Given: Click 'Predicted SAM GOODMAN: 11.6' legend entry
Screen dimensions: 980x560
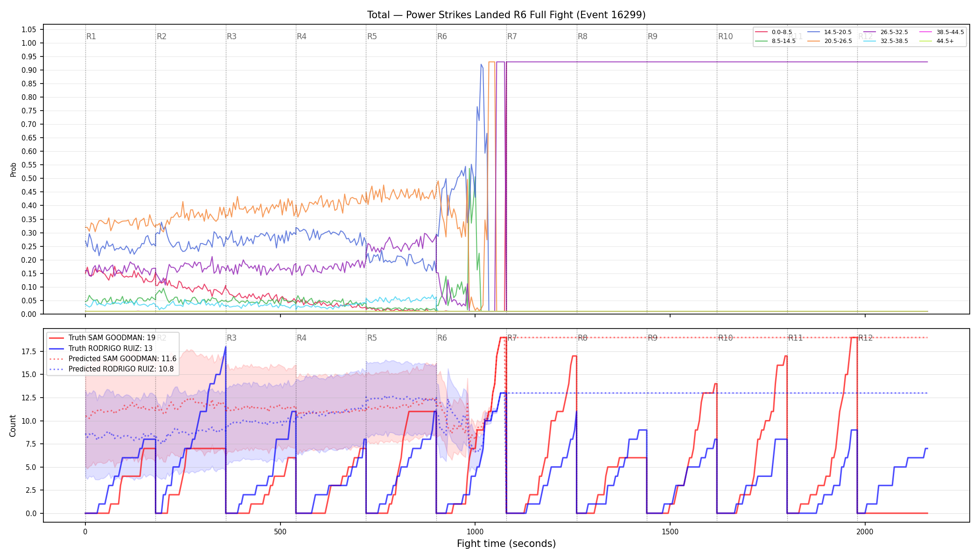Looking at the screenshot, I should point(112,358).
